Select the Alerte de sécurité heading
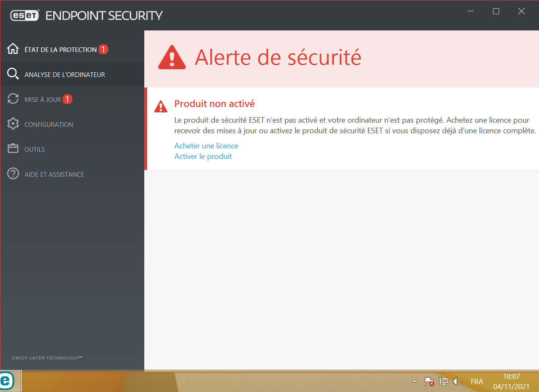The width and height of the screenshot is (539, 392). tap(278, 57)
